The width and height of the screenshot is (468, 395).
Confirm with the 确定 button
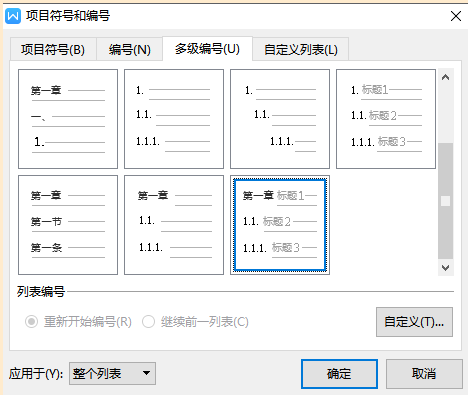coord(339,374)
